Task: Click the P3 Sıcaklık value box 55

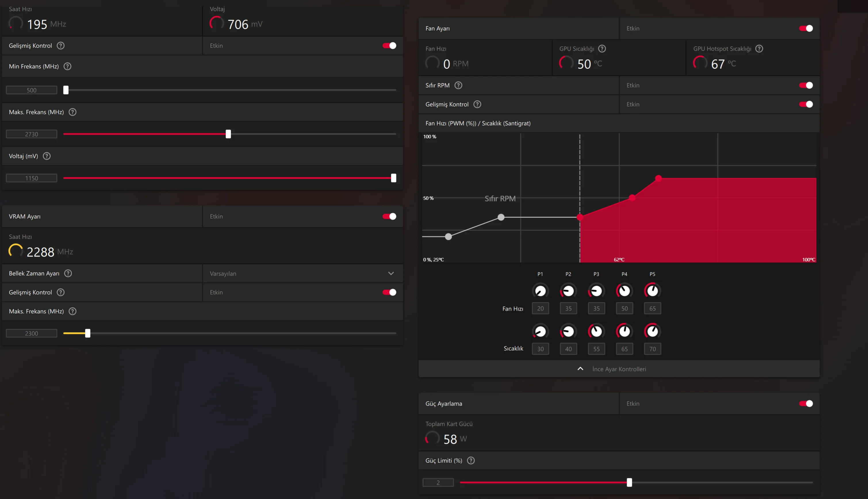Action: coord(596,349)
